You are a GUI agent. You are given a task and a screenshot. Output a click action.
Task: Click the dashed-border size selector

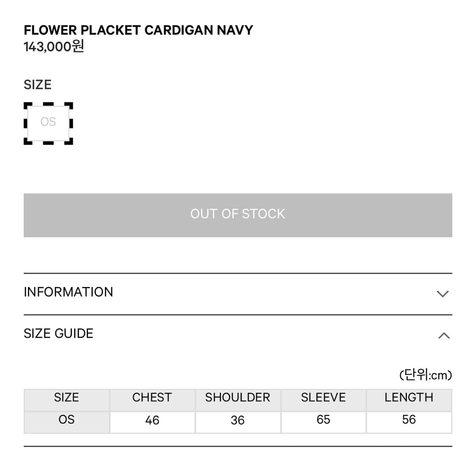pyautogui.click(x=48, y=122)
